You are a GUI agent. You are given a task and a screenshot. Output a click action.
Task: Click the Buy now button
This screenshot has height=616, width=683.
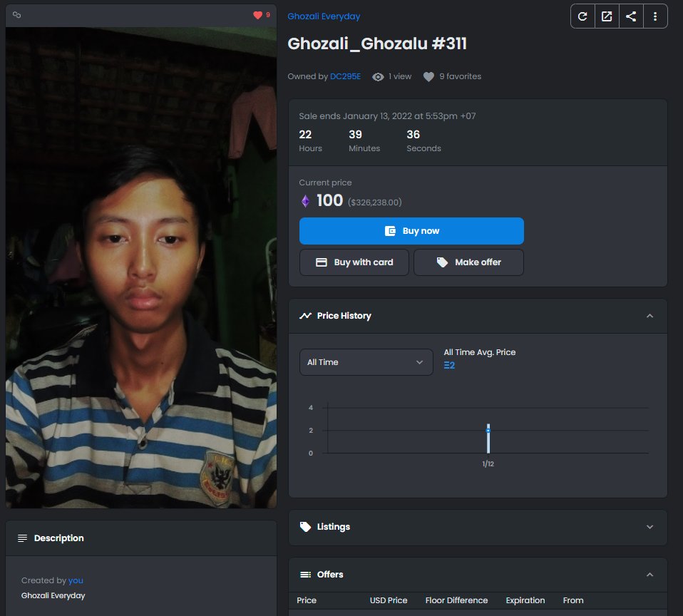click(411, 231)
